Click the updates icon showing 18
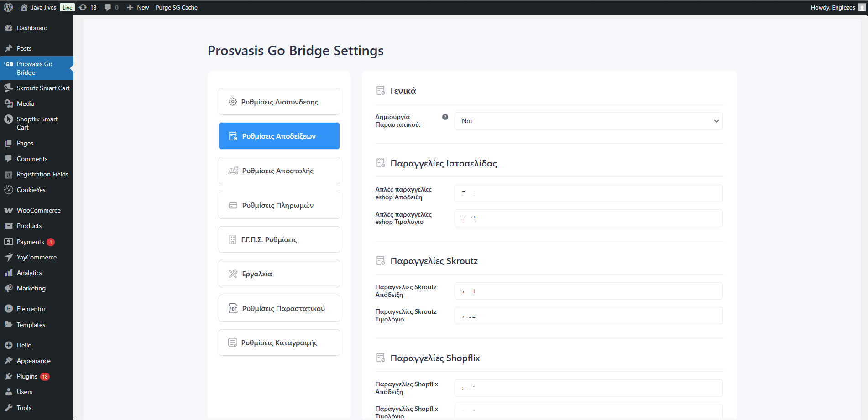Image resolution: width=868 pixels, height=420 pixels. (x=83, y=7)
